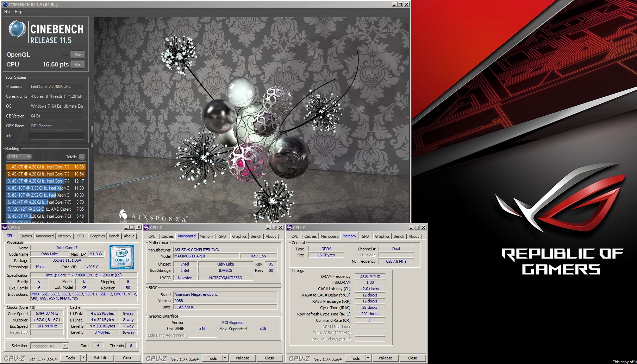Switch to Mainboard tab in first CPU-Z window
The image size is (637, 364).
point(45,236)
